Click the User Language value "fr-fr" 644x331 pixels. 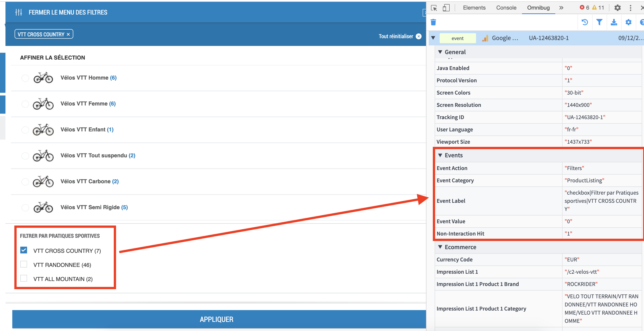coord(571,129)
